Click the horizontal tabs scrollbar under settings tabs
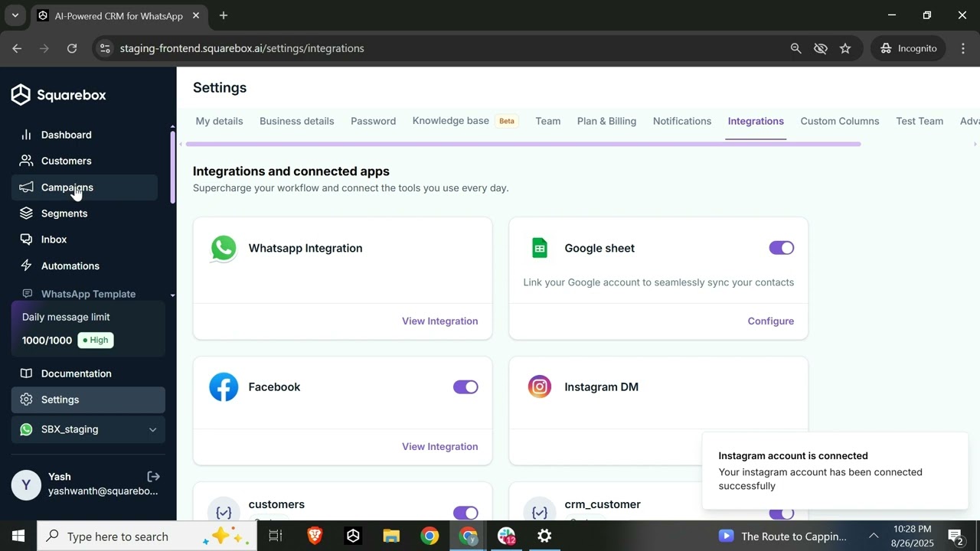This screenshot has width=980, height=551. [524, 144]
